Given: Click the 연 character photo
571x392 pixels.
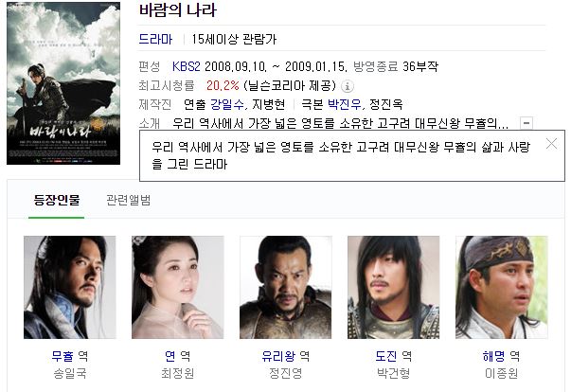Looking at the screenshot, I should click(x=178, y=287).
